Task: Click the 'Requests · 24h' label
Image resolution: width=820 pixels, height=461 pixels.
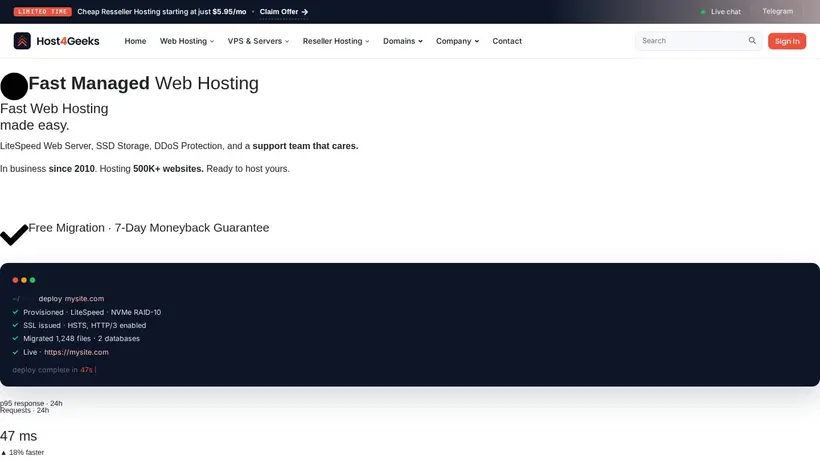Action: (x=25, y=410)
